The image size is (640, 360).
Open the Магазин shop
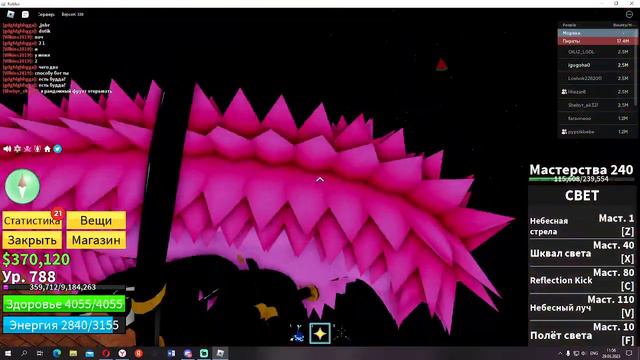[x=96, y=240]
